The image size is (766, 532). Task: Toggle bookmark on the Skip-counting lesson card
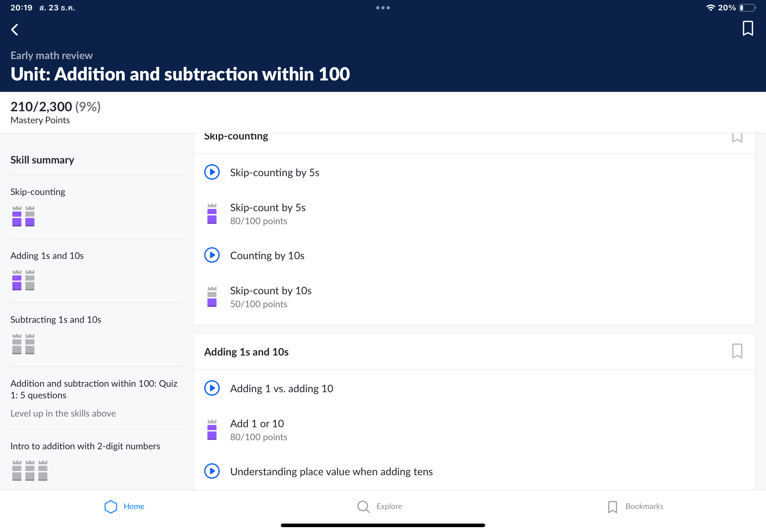point(737,137)
